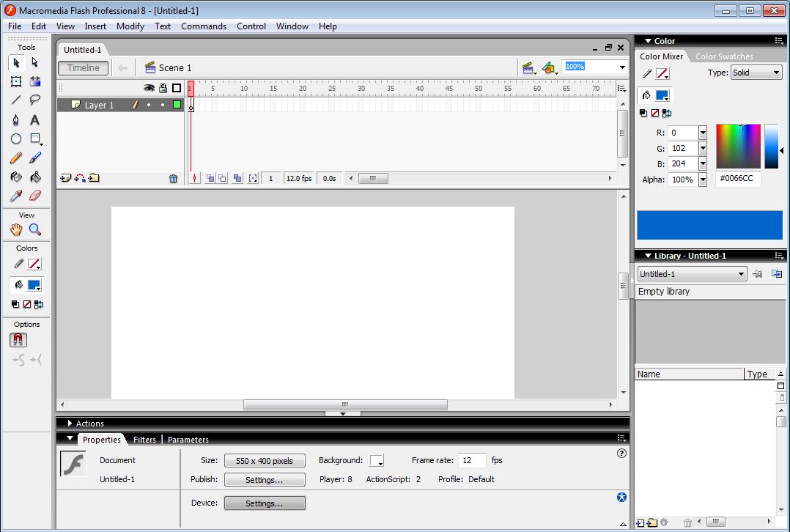The width and height of the screenshot is (790, 532).
Task: Open the Library document Untitled-1 dropdown
Action: pos(693,274)
